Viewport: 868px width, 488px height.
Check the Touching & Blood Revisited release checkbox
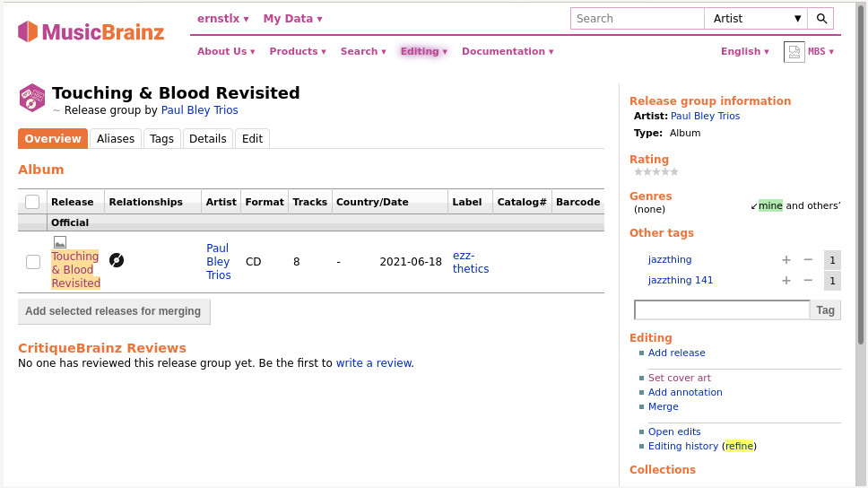click(x=33, y=261)
